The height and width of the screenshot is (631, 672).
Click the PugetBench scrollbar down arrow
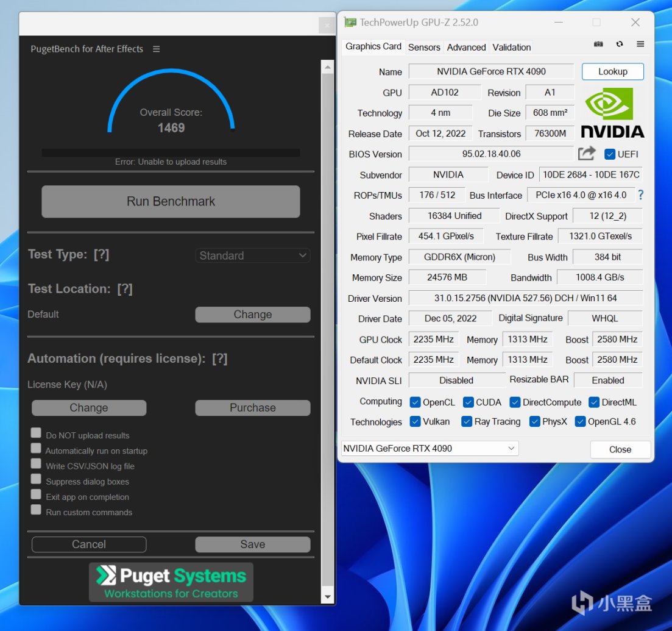tap(327, 597)
